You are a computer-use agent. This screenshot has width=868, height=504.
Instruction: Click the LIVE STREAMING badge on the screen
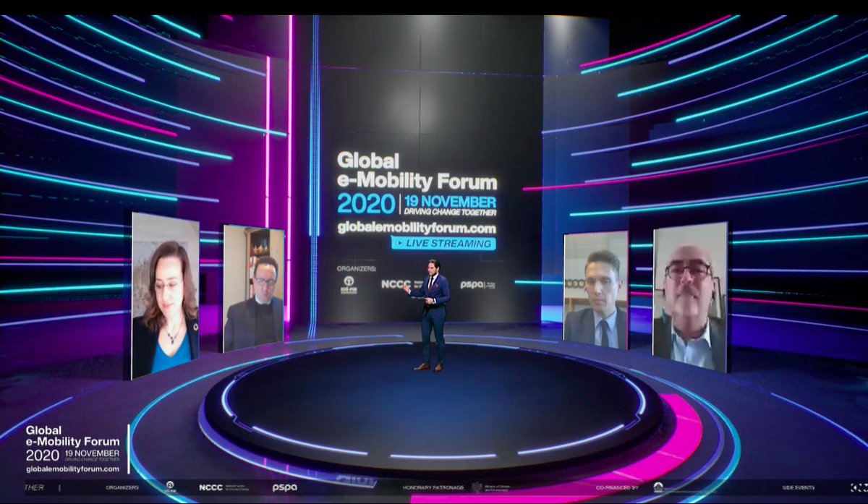pos(443,243)
